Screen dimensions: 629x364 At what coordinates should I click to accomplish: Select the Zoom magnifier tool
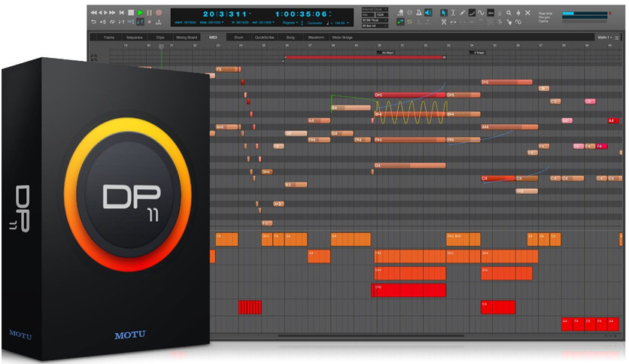pyautogui.click(x=509, y=13)
